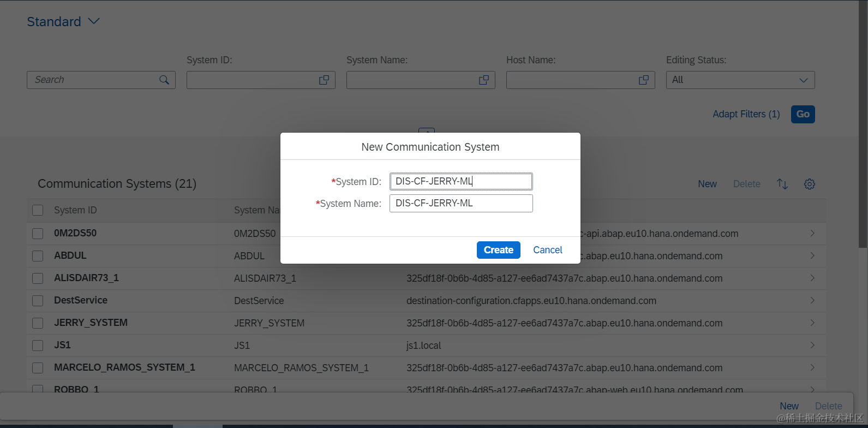Click the JERRY_SYSTEM system ID cell

click(91, 323)
